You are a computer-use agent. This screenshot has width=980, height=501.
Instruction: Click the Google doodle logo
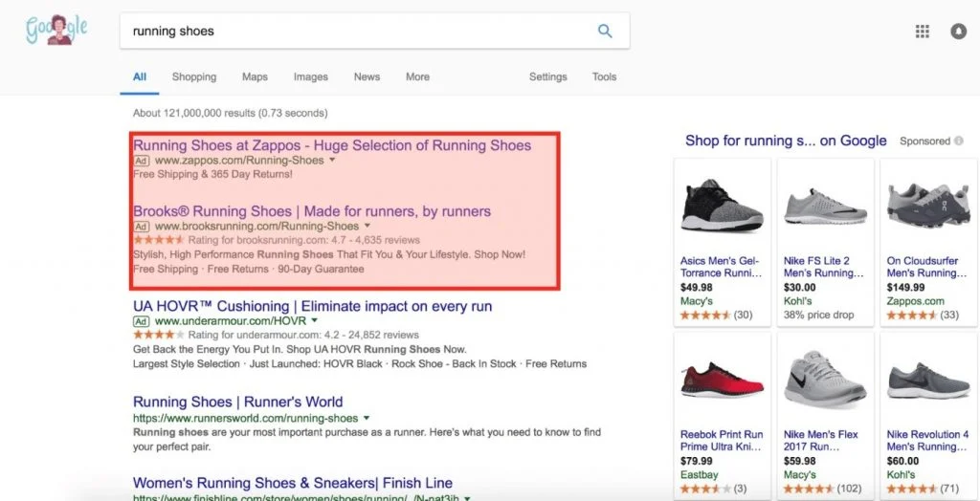(56, 30)
